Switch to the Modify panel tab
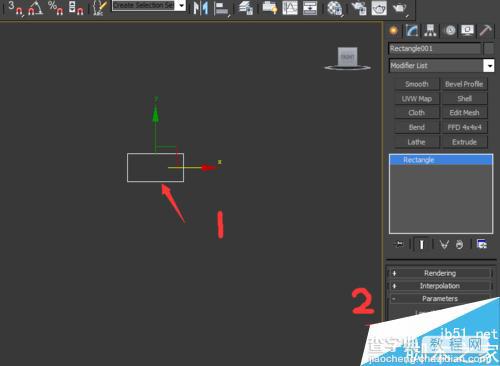Screen dimensions: 500x366 [x=412, y=31]
